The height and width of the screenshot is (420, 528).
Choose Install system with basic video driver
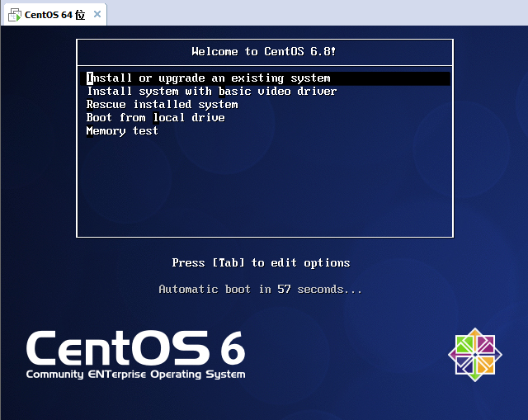212,92
